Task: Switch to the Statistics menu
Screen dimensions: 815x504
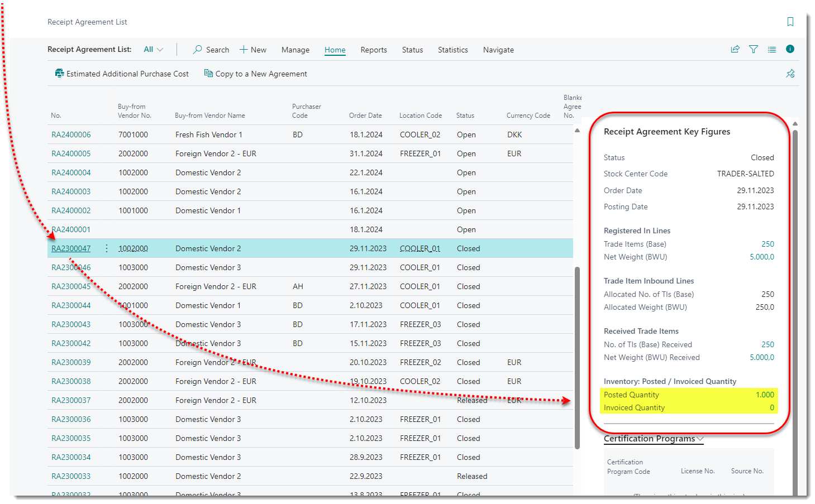Action: pos(452,50)
